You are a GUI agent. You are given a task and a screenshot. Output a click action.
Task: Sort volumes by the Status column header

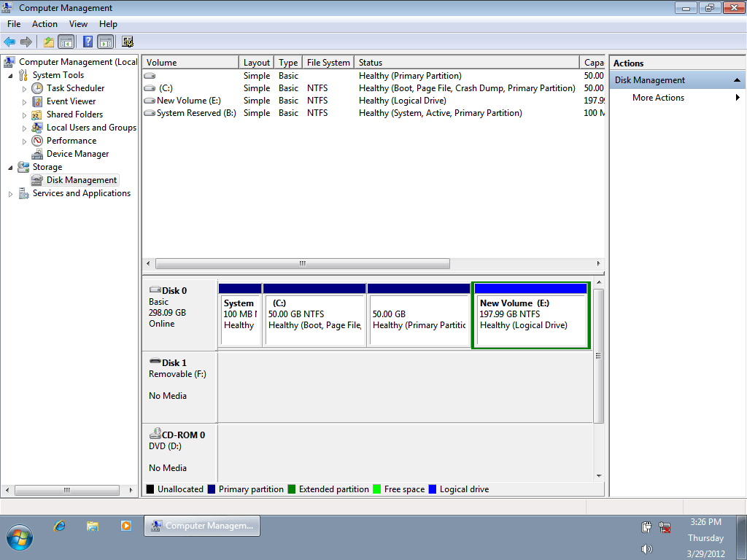pos(467,63)
